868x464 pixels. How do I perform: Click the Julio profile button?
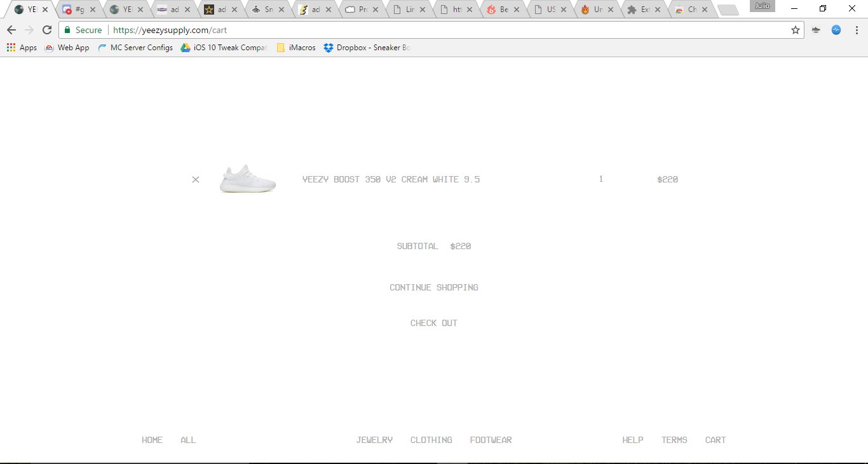pyautogui.click(x=763, y=6)
